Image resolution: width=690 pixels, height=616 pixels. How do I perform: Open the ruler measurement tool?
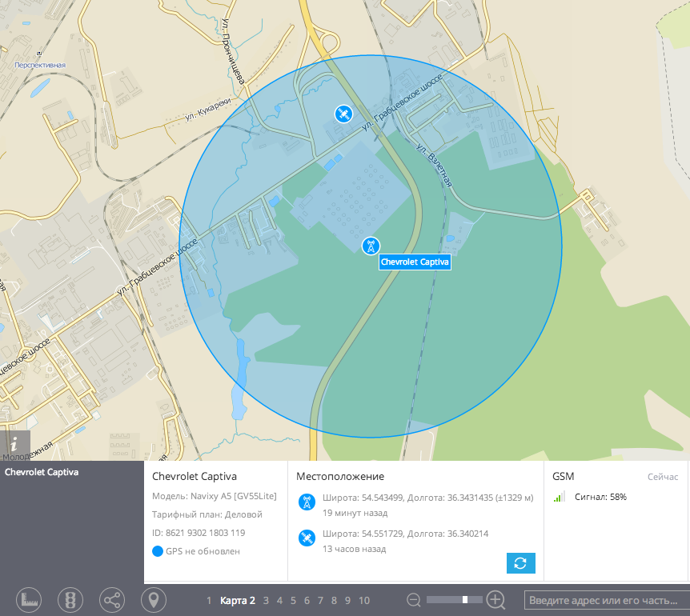(29, 599)
